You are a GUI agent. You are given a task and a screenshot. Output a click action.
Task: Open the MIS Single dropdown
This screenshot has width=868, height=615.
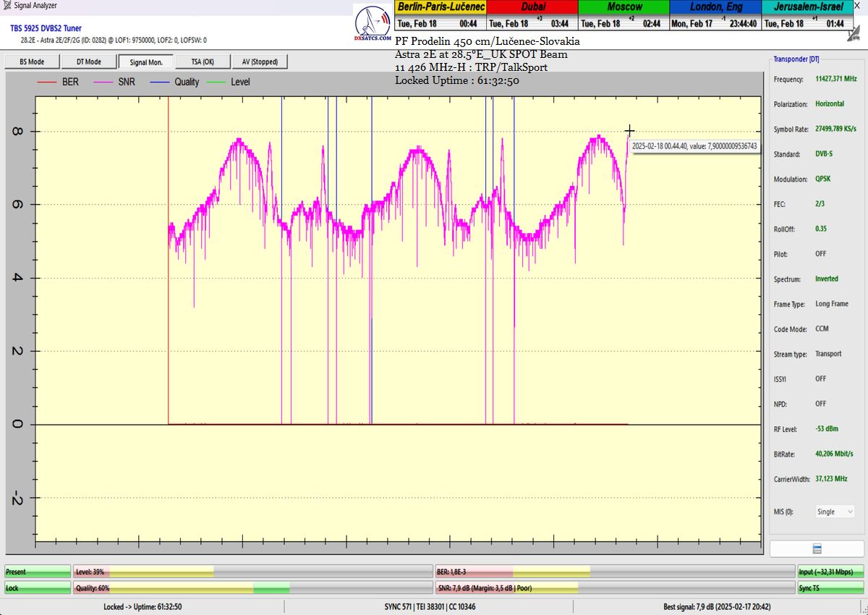click(834, 512)
